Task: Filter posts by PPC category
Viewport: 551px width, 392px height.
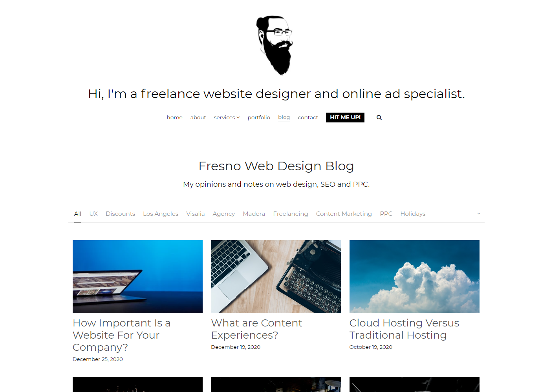Action: pos(386,214)
